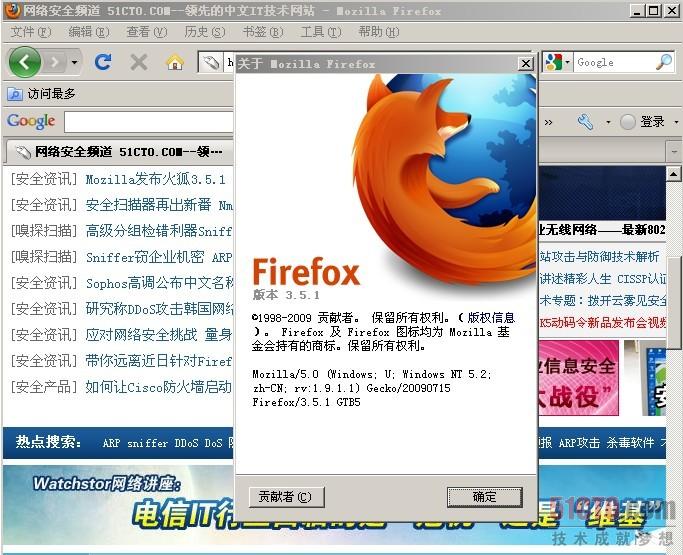The height and width of the screenshot is (555, 683).
Task: Open the 拨开云雾见安全 topic link
Action: (603, 300)
